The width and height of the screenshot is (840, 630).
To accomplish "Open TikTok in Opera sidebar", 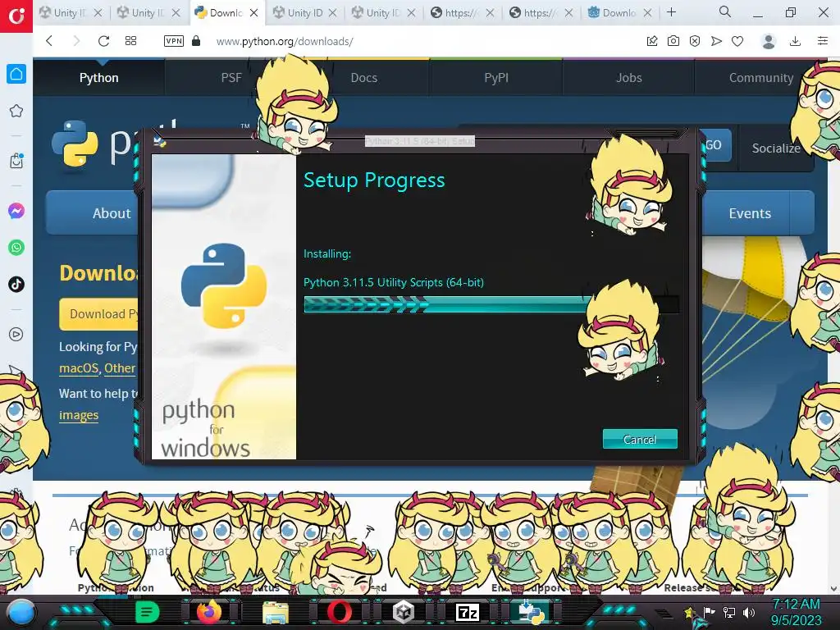I will [16, 284].
